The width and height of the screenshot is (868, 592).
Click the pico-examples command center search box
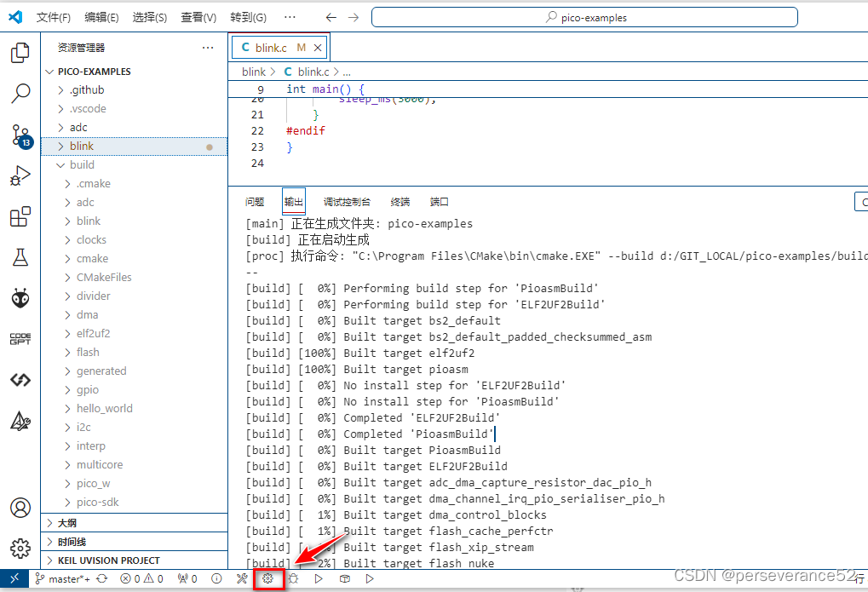point(584,17)
